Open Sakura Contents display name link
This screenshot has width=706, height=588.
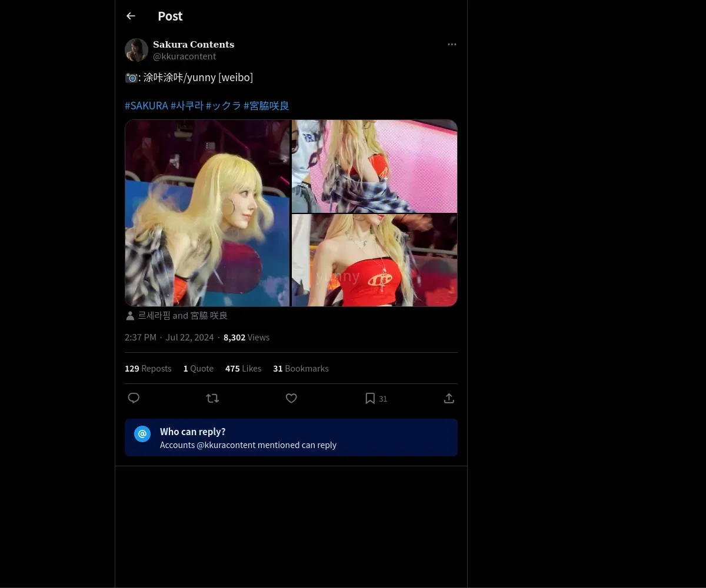coord(194,44)
